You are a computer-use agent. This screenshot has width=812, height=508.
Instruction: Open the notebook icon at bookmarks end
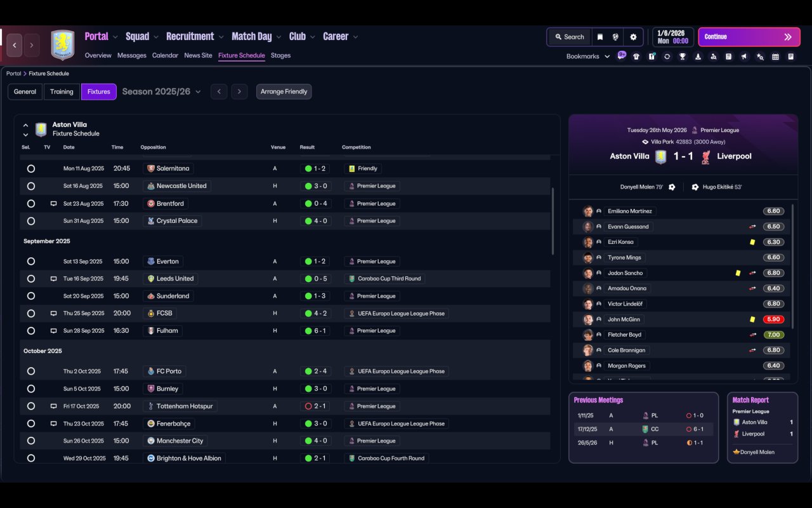(791, 57)
